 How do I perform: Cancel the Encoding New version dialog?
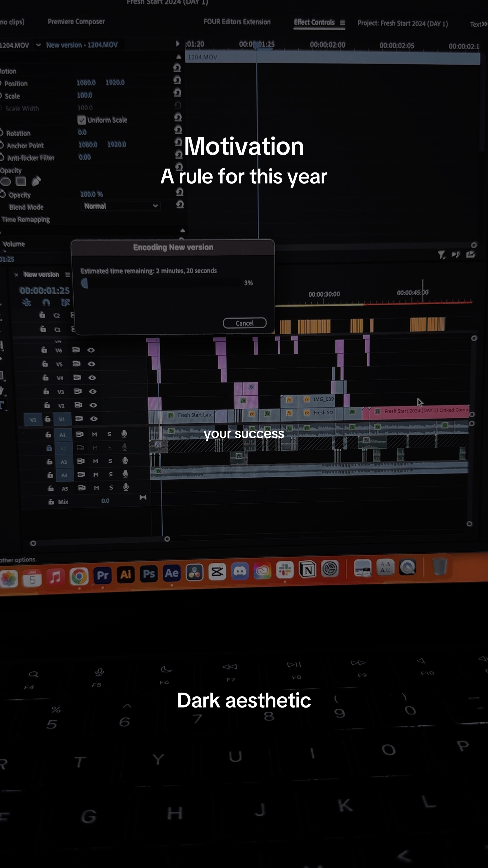[x=244, y=323]
